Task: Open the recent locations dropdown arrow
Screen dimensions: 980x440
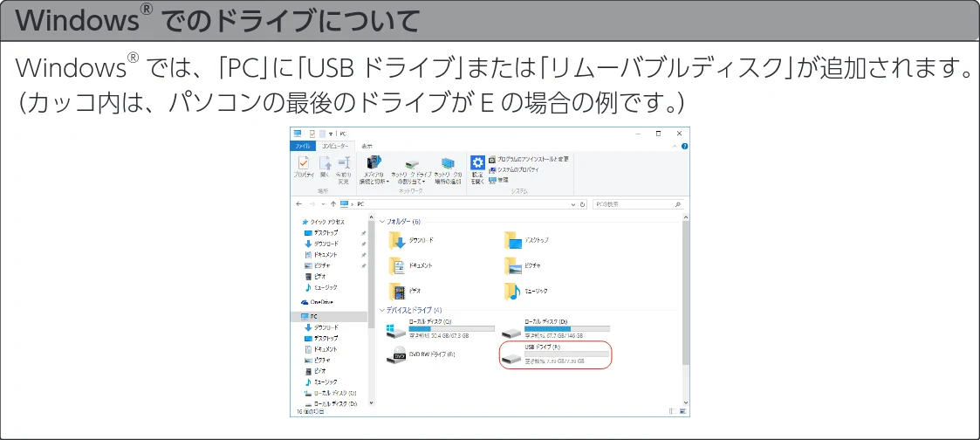Action: pyautogui.click(x=323, y=204)
